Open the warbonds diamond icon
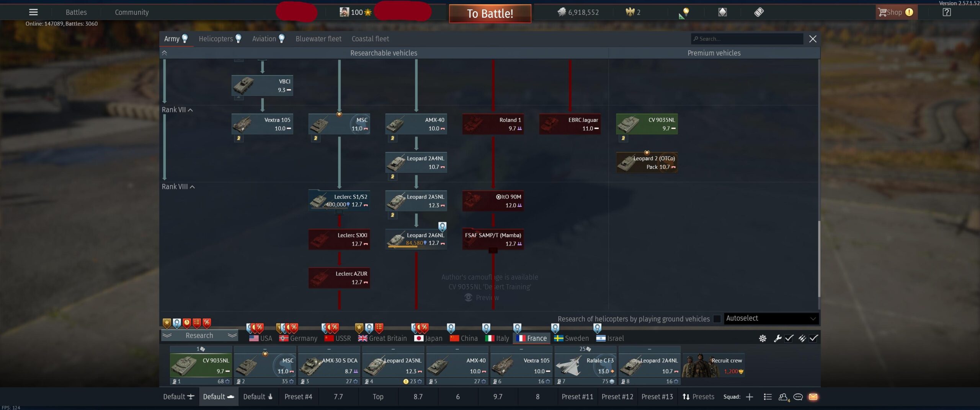980x410 pixels. [x=722, y=12]
